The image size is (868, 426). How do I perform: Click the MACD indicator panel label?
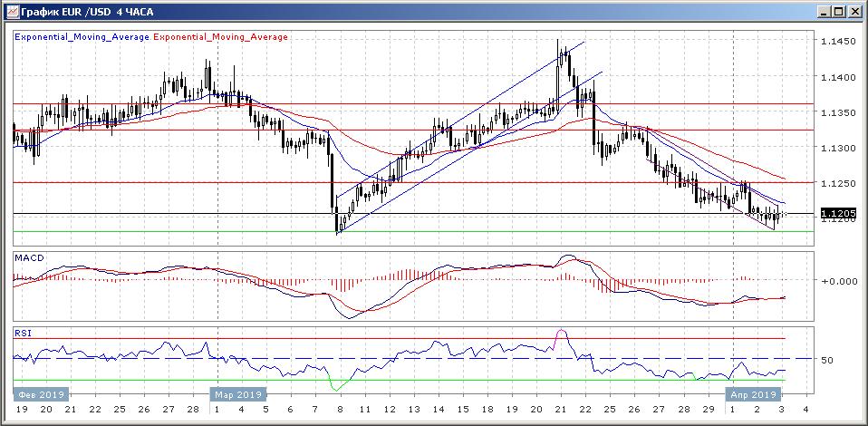click(x=29, y=258)
